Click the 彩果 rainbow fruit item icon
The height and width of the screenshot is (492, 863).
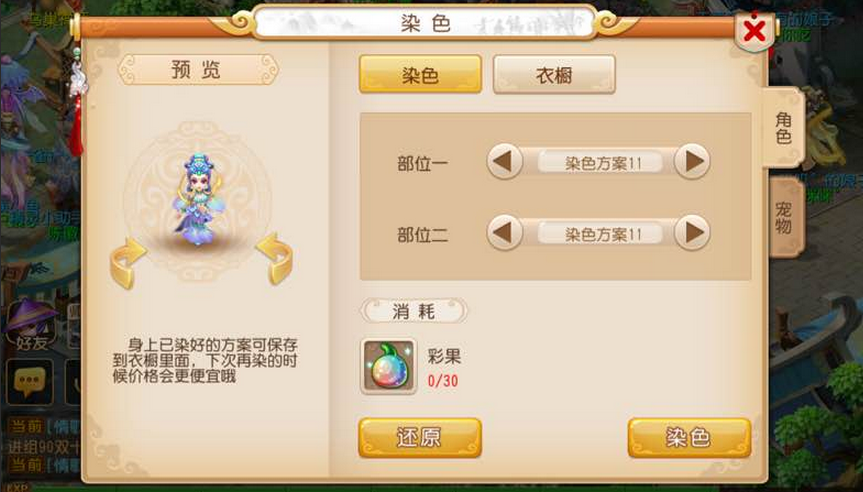pos(389,367)
